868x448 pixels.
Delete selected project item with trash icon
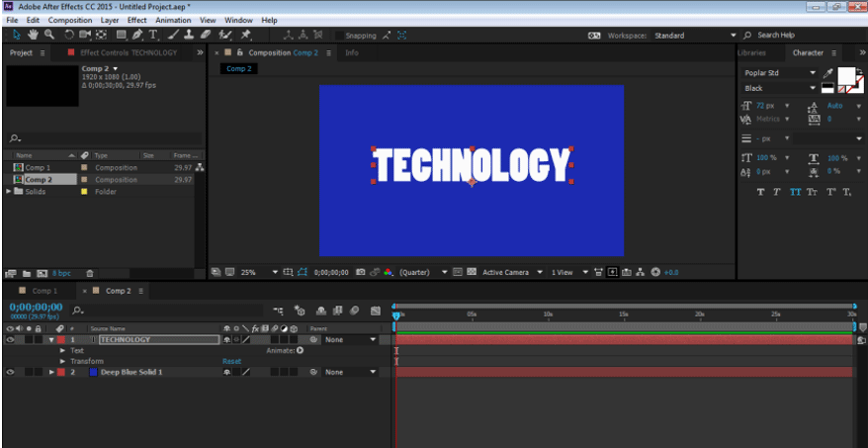pyautogui.click(x=90, y=274)
